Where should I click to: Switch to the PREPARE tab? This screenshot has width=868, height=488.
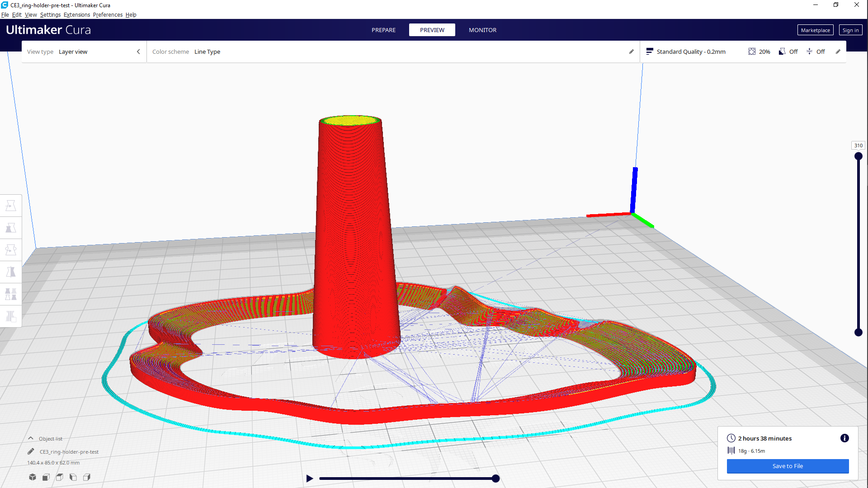(x=383, y=30)
